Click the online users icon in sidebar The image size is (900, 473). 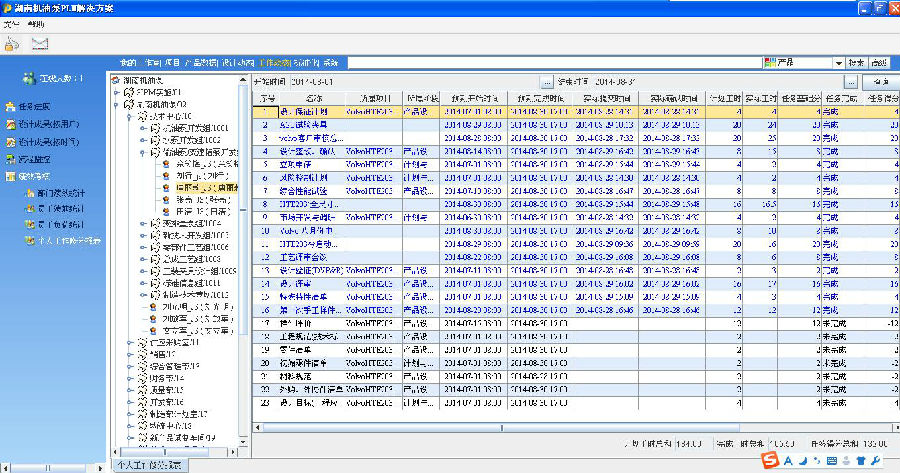(x=30, y=78)
